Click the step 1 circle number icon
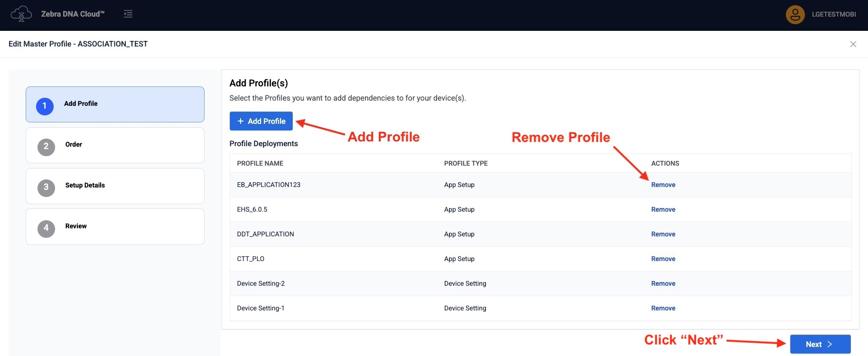 45,106
